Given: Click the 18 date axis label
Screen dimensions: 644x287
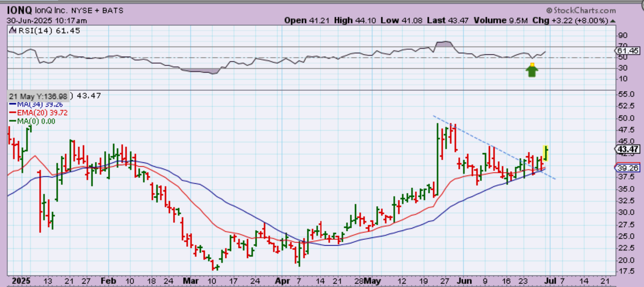Looking at the screenshot, I should pyautogui.click(x=151, y=281).
